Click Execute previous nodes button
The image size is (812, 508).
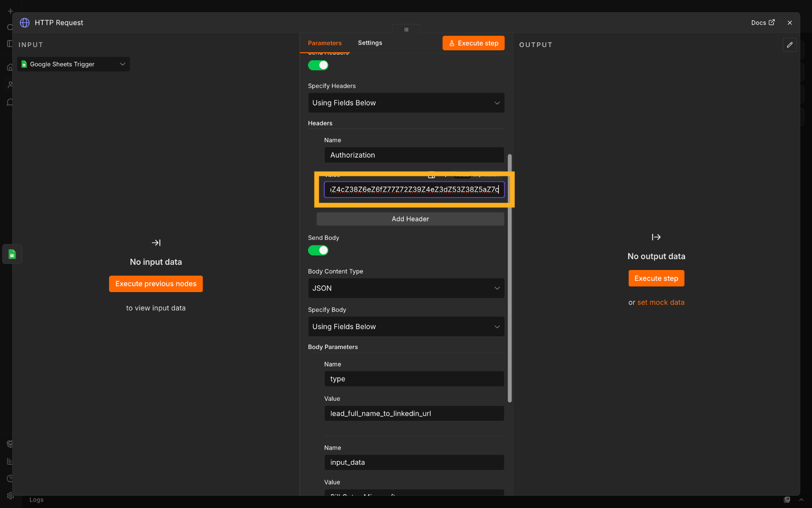(x=156, y=284)
